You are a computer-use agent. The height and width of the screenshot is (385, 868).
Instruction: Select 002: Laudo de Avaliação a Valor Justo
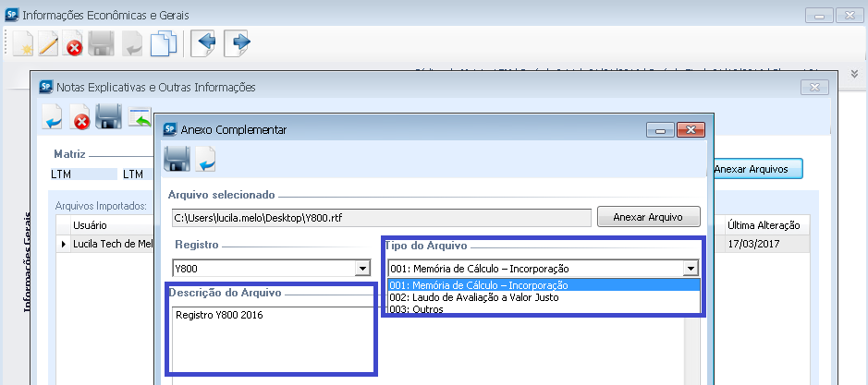tap(544, 297)
